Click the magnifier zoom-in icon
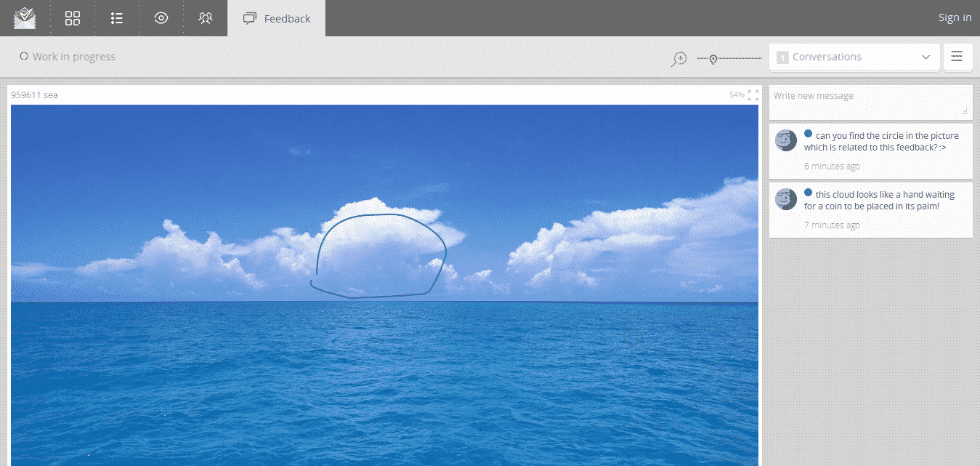 (679, 59)
